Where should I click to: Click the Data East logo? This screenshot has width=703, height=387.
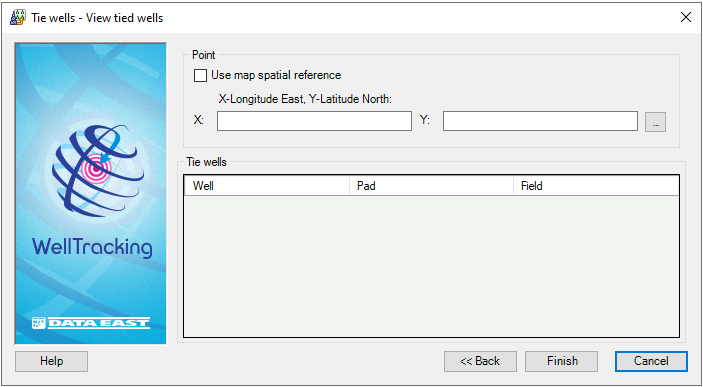(x=91, y=323)
